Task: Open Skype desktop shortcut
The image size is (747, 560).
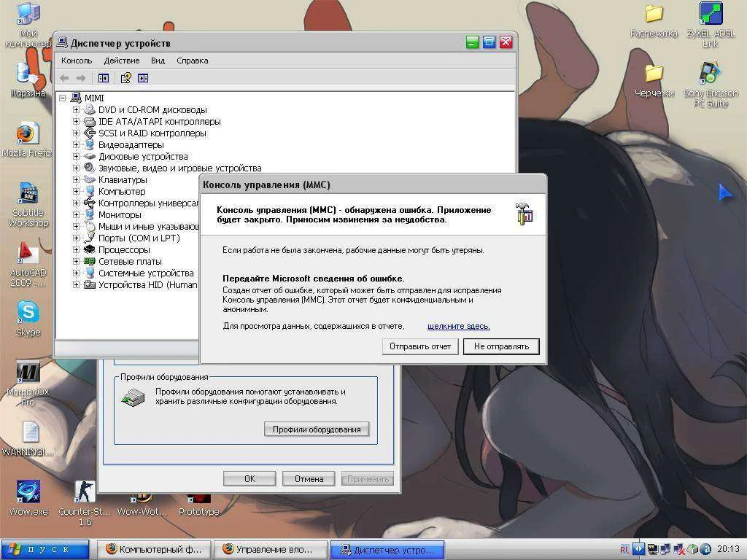Action: [28, 319]
